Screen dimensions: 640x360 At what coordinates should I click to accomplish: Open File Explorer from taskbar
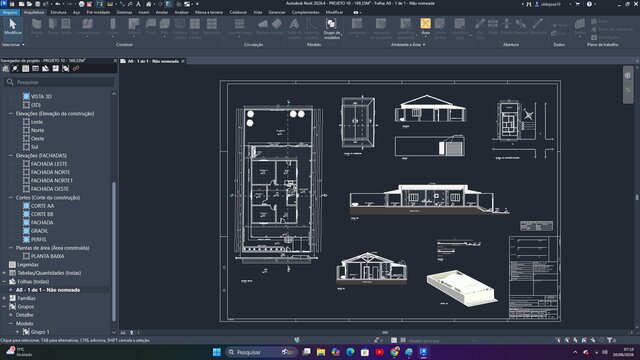tap(321, 352)
